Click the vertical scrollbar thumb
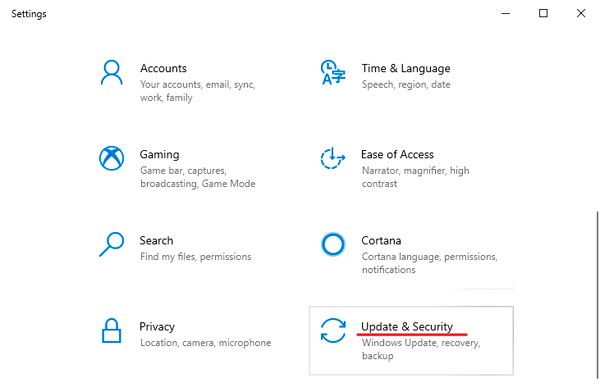Image resolution: width=600 pixels, height=392 pixels. click(597, 295)
